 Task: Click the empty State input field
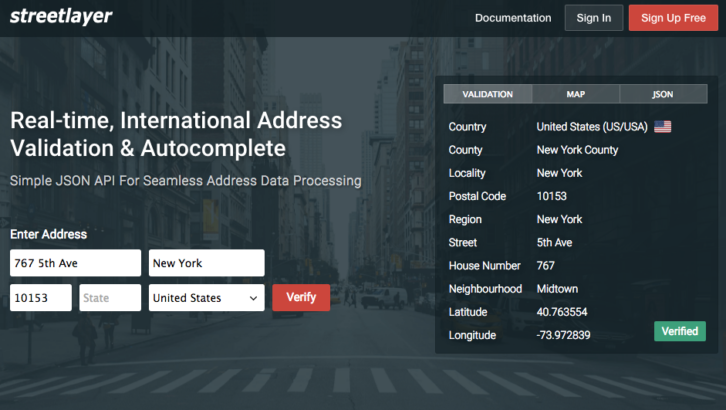click(110, 298)
